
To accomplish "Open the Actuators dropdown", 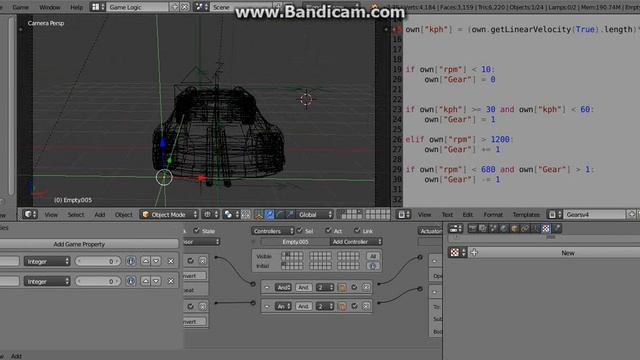I will (x=430, y=231).
